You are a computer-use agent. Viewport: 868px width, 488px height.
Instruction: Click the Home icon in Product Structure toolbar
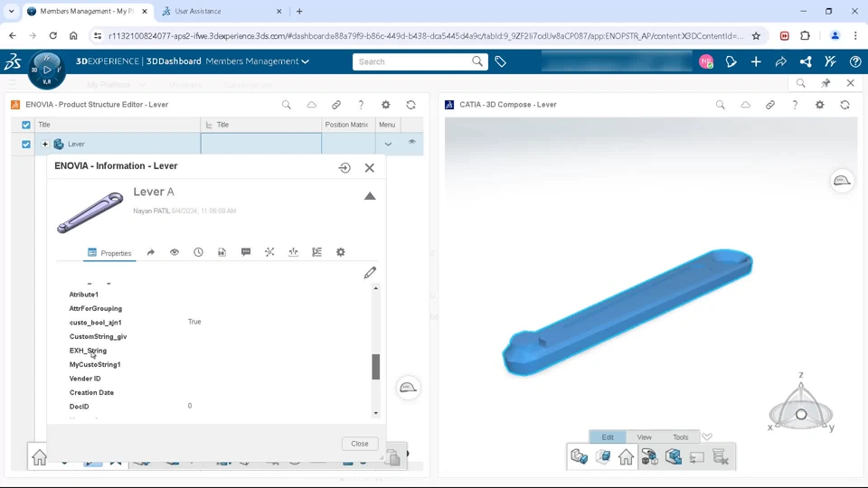39,457
